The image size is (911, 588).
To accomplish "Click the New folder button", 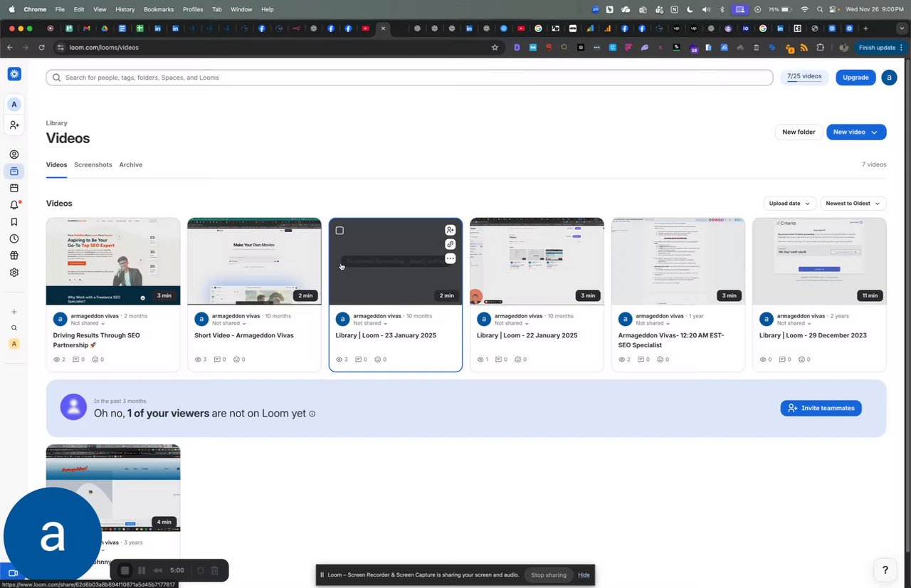I will pos(799,132).
